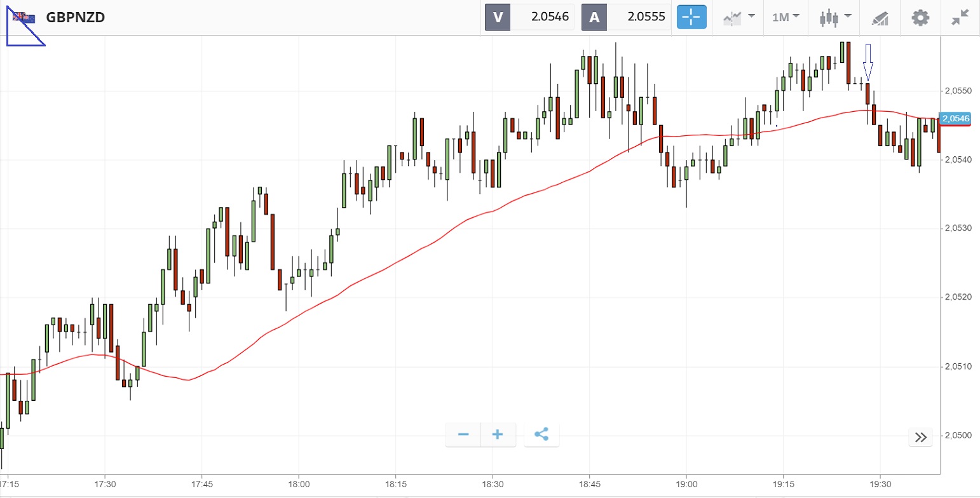
Task: Click the GBPNZD instrument name
Action: (76, 17)
